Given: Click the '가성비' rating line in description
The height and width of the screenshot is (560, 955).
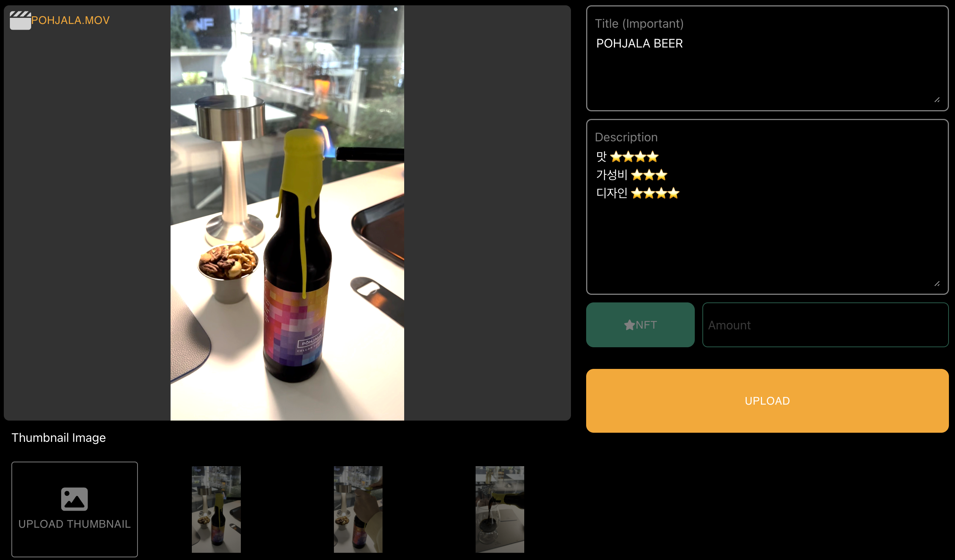Looking at the screenshot, I should (632, 175).
